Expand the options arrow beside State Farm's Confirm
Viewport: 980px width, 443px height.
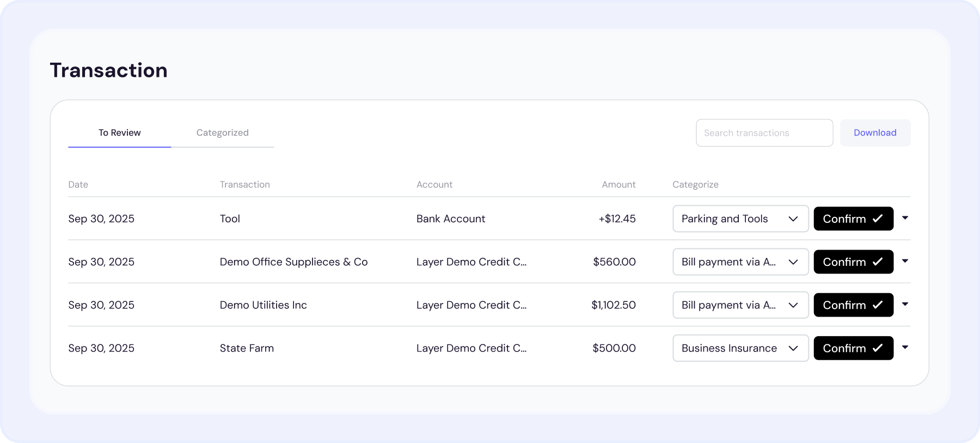905,347
